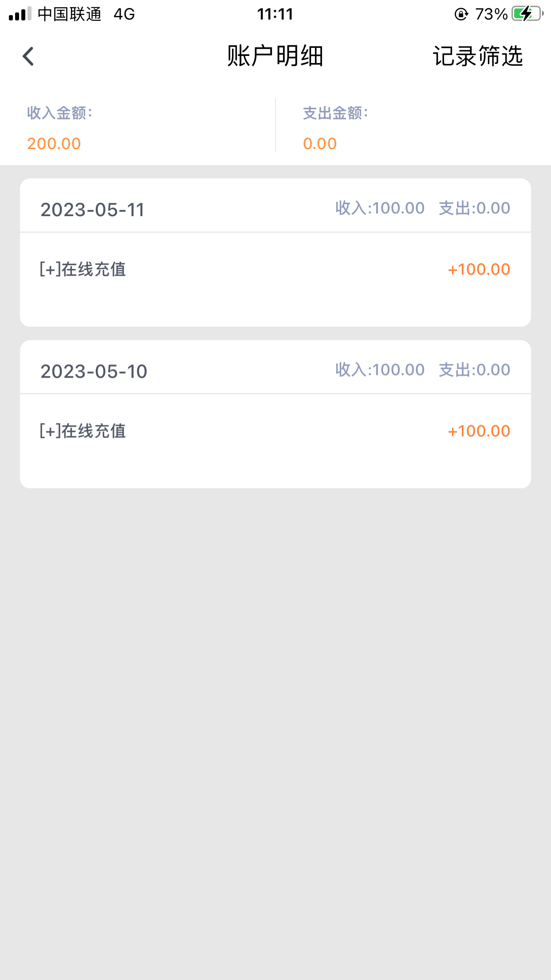
Task: Select the 在线充值 entry under 2023-05-10
Action: pyautogui.click(x=83, y=431)
